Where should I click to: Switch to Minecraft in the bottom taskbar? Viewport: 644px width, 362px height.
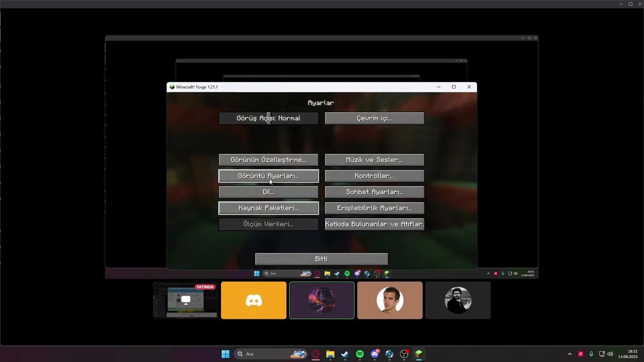point(419,354)
